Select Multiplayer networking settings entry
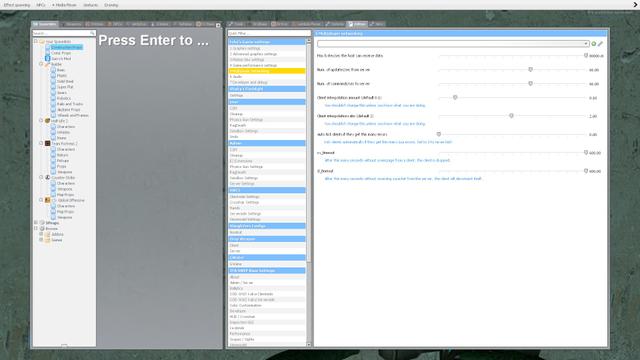 [x=267, y=71]
